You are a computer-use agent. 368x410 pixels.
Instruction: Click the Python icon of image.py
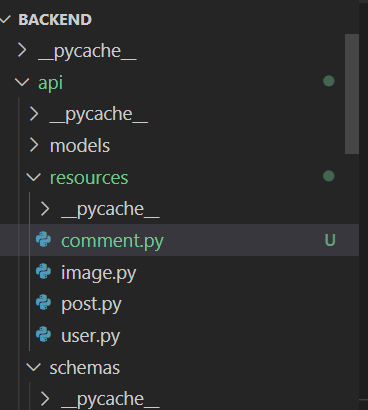(x=44, y=271)
